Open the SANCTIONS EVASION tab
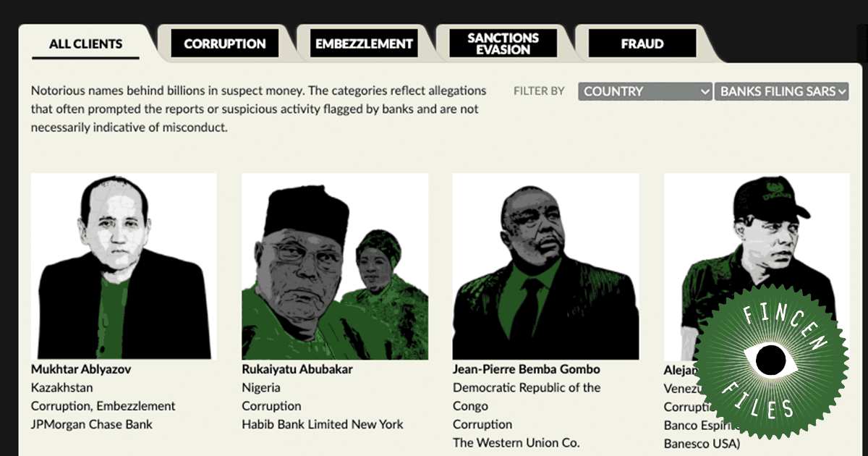Viewport: 868px width, 456px height. click(x=503, y=43)
